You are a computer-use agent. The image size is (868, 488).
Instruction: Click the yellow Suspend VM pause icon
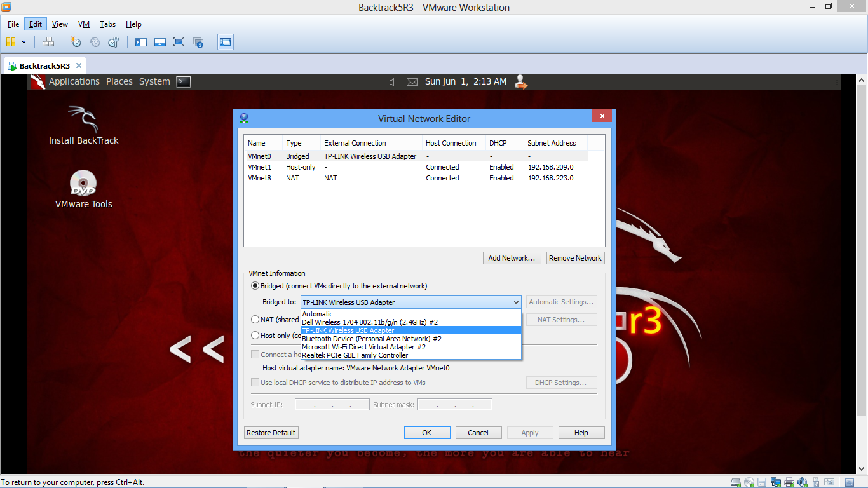10,42
